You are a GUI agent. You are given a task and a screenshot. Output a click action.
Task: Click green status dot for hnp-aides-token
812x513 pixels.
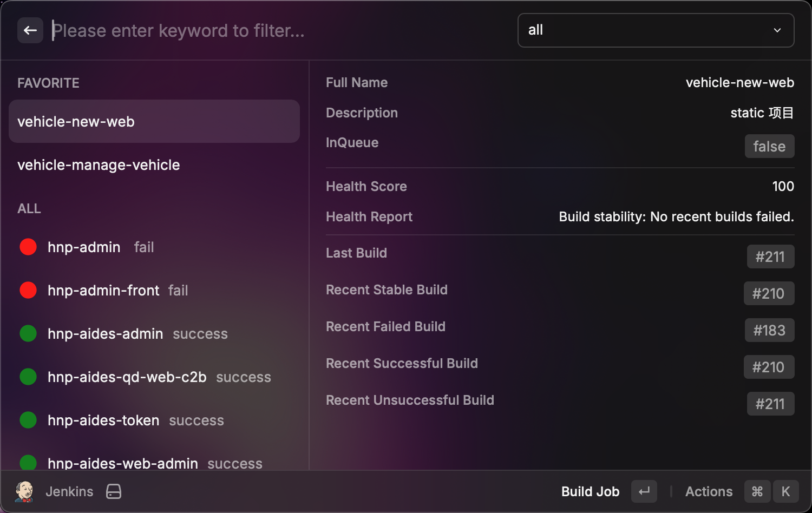pyautogui.click(x=28, y=420)
